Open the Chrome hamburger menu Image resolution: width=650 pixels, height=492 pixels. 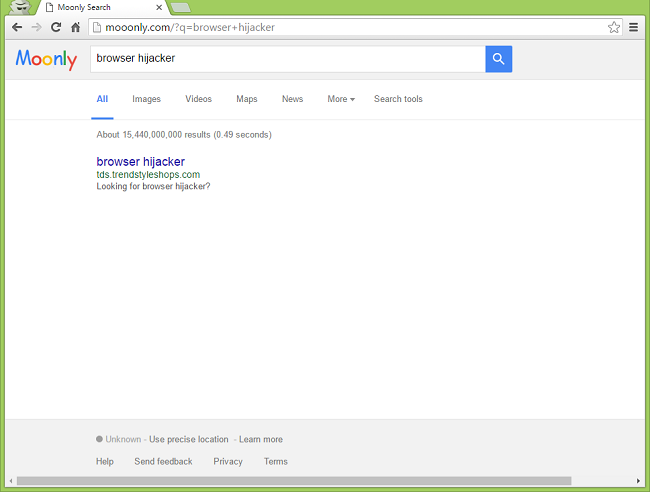tap(633, 27)
